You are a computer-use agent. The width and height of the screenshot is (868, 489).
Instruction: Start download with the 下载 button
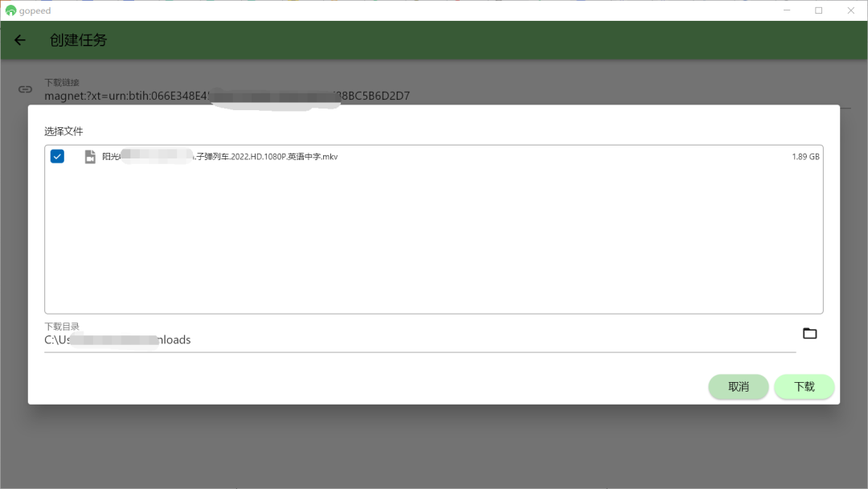coord(804,387)
